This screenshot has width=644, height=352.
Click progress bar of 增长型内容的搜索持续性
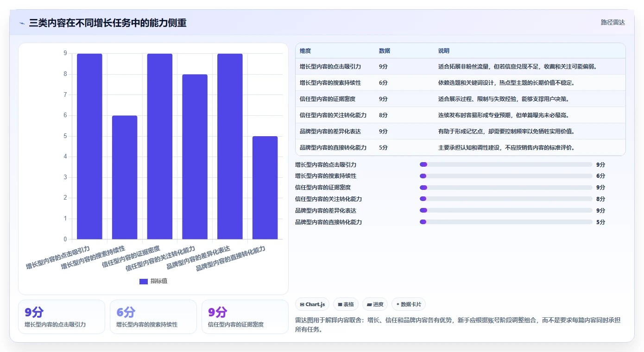[x=506, y=176]
